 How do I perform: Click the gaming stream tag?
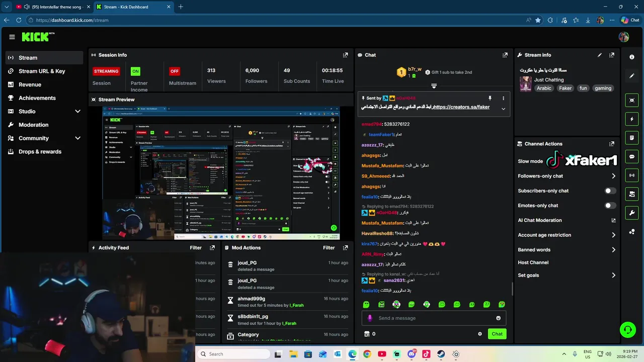[x=603, y=88]
